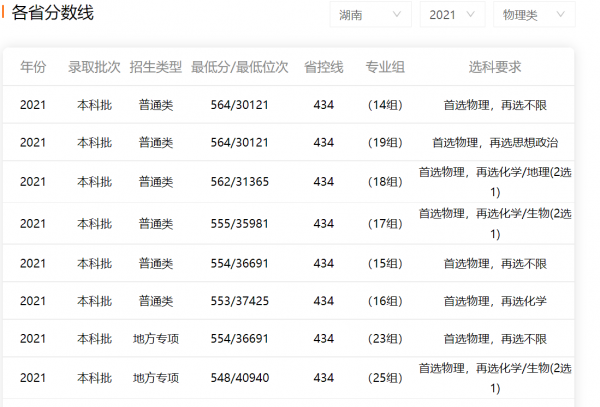This screenshot has height=407, width=600.
Task: Select the (25组) group cell
Action: click(385, 378)
